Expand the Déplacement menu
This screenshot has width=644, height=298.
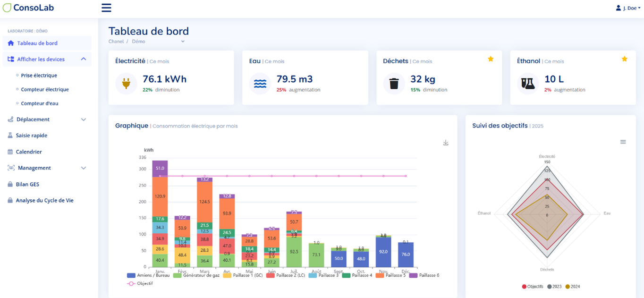[x=84, y=119]
